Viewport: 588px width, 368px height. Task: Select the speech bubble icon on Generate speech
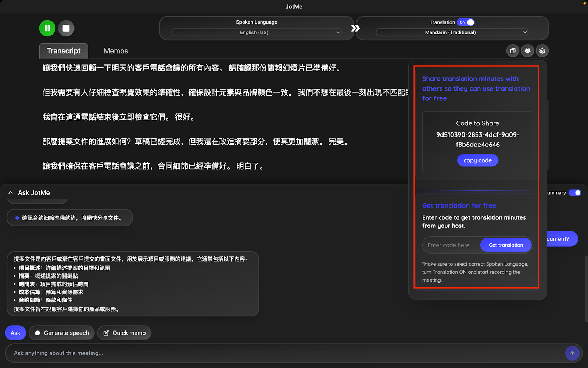pyautogui.click(x=37, y=333)
